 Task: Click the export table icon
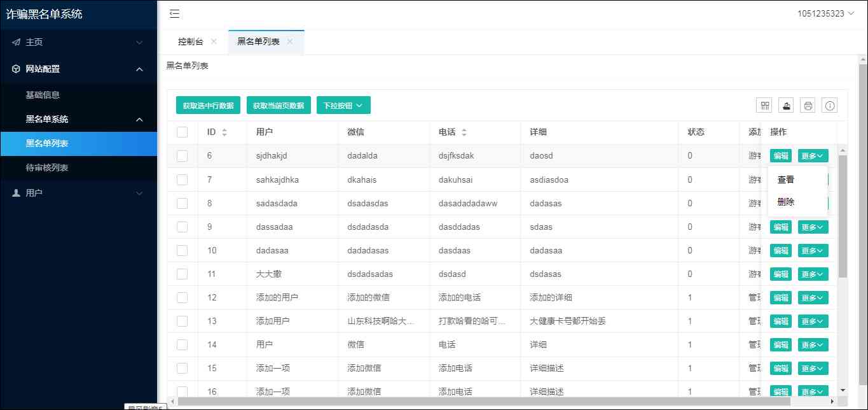[787, 106]
